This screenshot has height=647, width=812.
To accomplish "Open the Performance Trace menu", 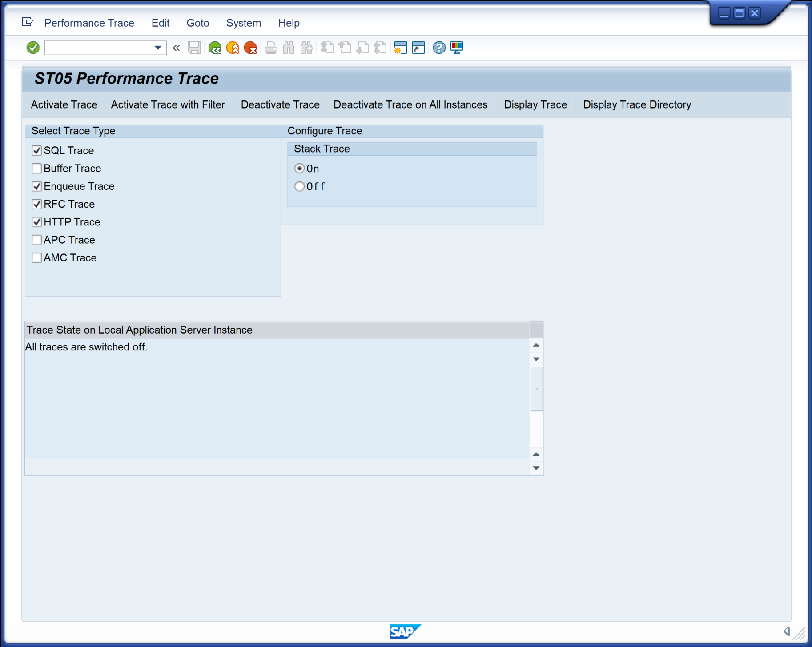I will 89,23.
